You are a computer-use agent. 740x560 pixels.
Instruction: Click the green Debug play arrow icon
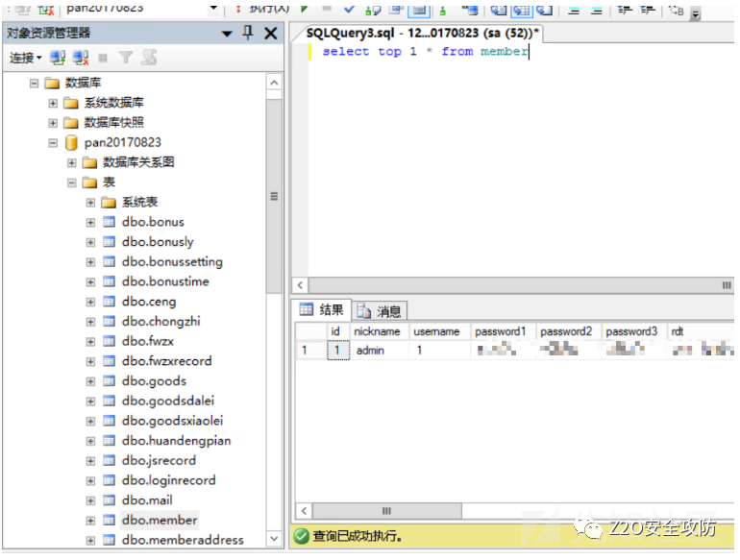tap(305, 8)
